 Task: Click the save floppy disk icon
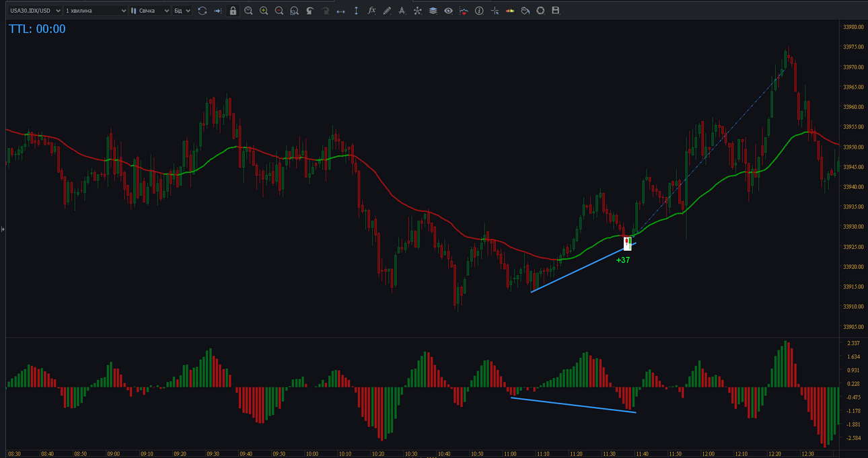tap(556, 11)
